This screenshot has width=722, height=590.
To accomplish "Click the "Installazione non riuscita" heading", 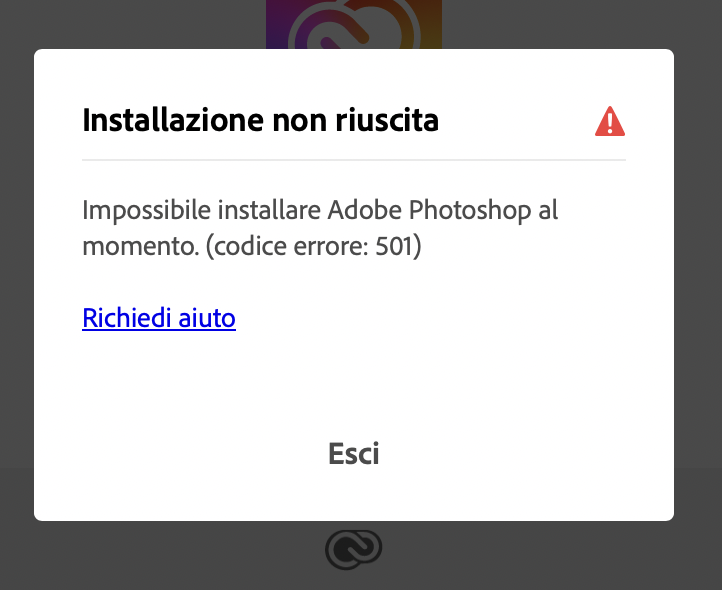I will [260, 121].
